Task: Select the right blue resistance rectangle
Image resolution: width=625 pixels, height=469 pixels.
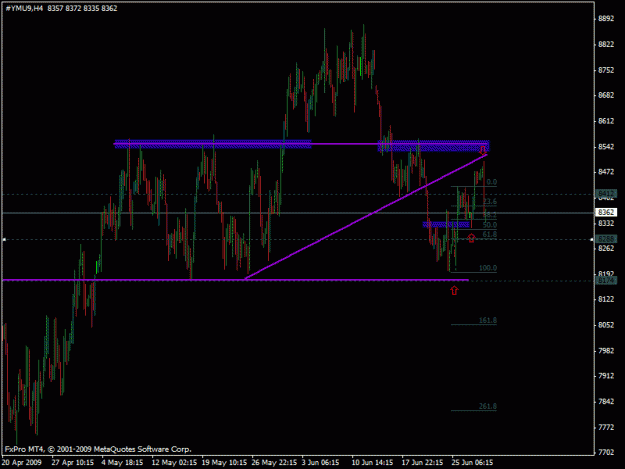Action: point(433,146)
